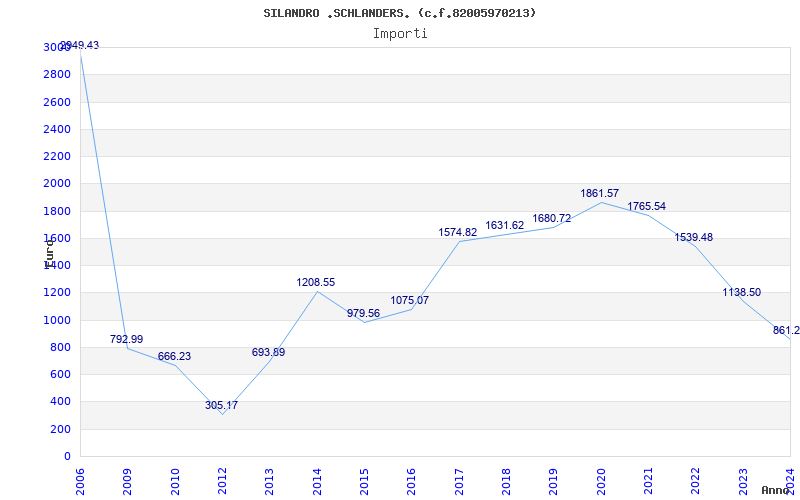Viewport: 800px width, 500px height.
Task: Click the 800 tick on the y-axis
Action: tap(61, 347)
